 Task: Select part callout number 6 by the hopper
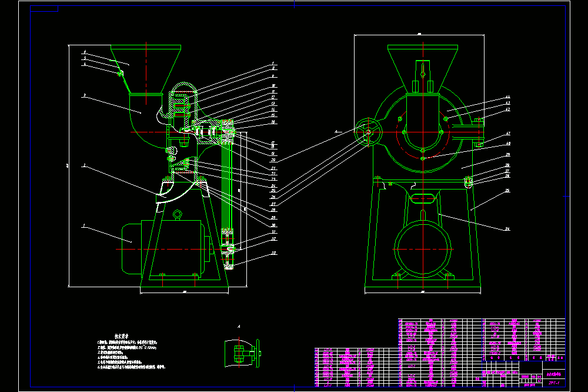click(x=85, y=52)
